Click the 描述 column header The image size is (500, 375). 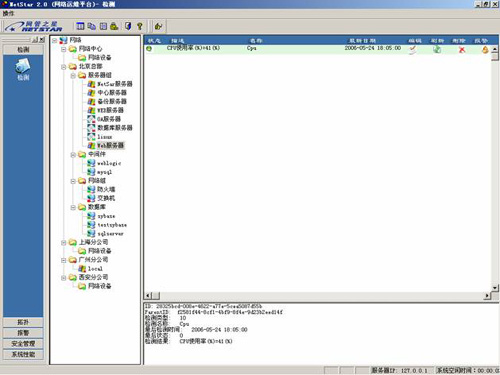178,41
